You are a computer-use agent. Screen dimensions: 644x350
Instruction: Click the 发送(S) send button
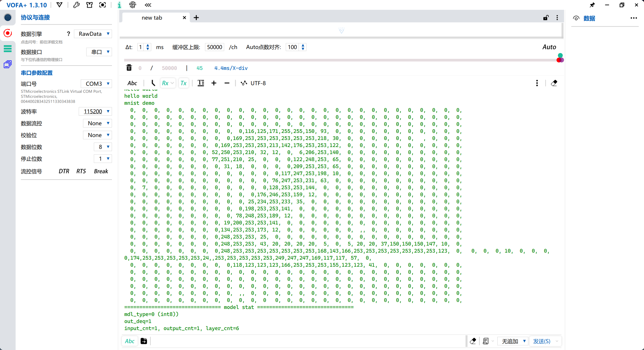coord(542,341)
